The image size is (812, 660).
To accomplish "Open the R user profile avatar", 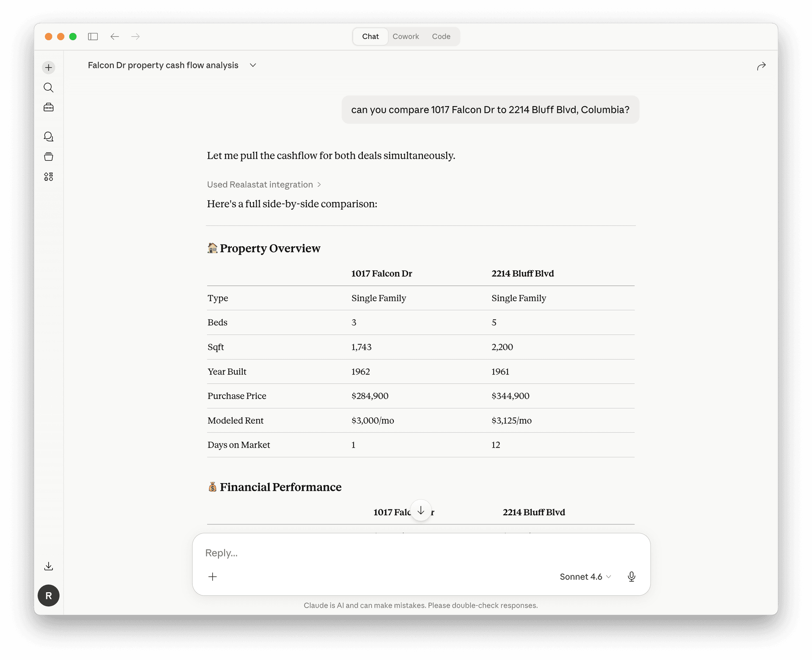I will tap(49, 595).
